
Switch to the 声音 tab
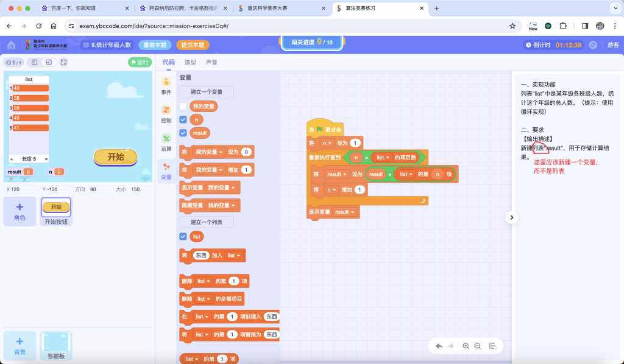pos(211,62)
